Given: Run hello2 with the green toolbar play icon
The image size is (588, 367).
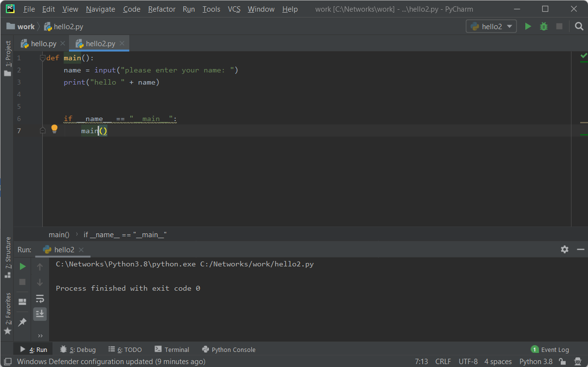Looking at the screenshot, I should pos(528,27).
